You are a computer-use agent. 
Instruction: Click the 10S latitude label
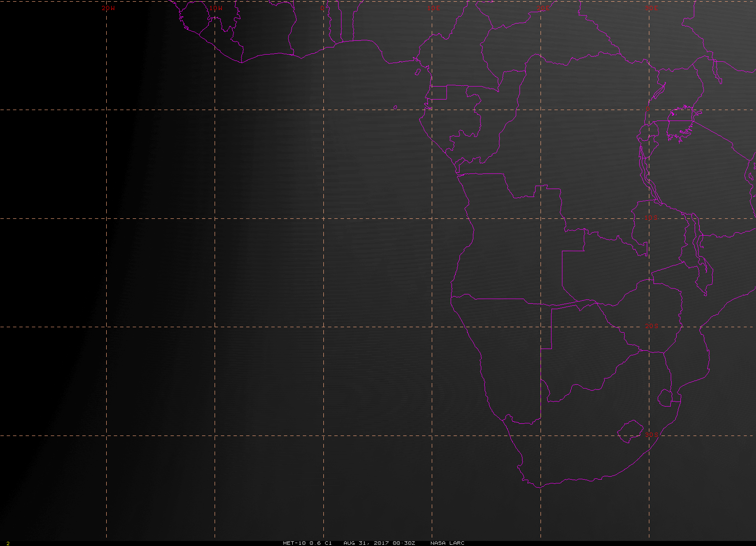(651, 218)
